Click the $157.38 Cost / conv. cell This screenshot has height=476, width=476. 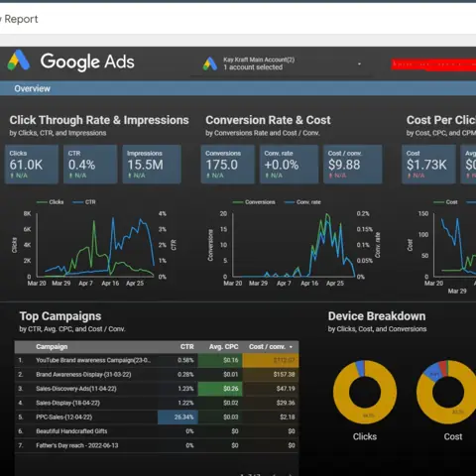click(x=271, y=375)
